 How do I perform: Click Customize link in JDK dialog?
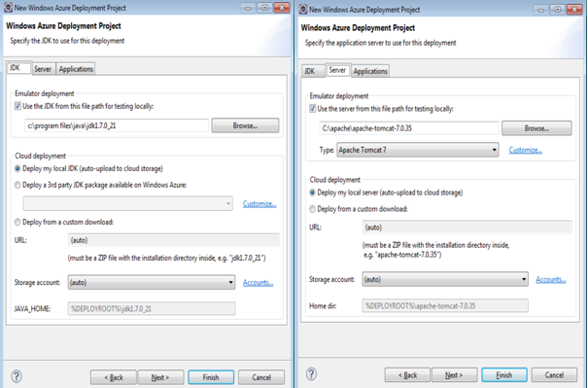(259, 204)
